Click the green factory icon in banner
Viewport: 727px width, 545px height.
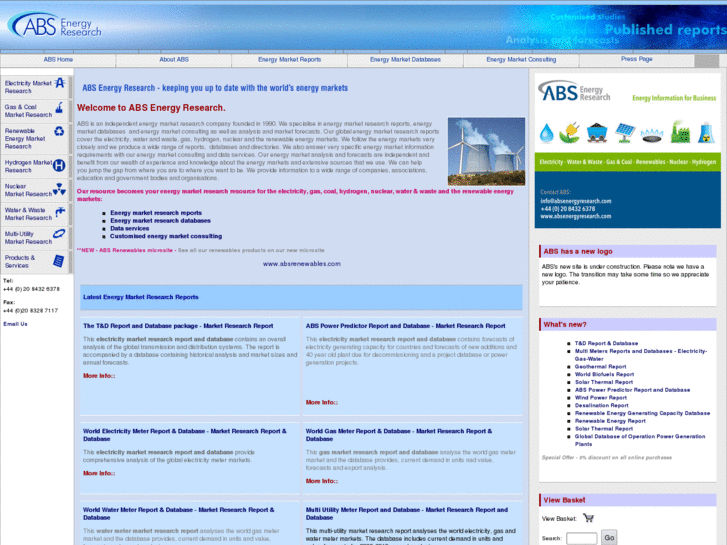(680, 132)
